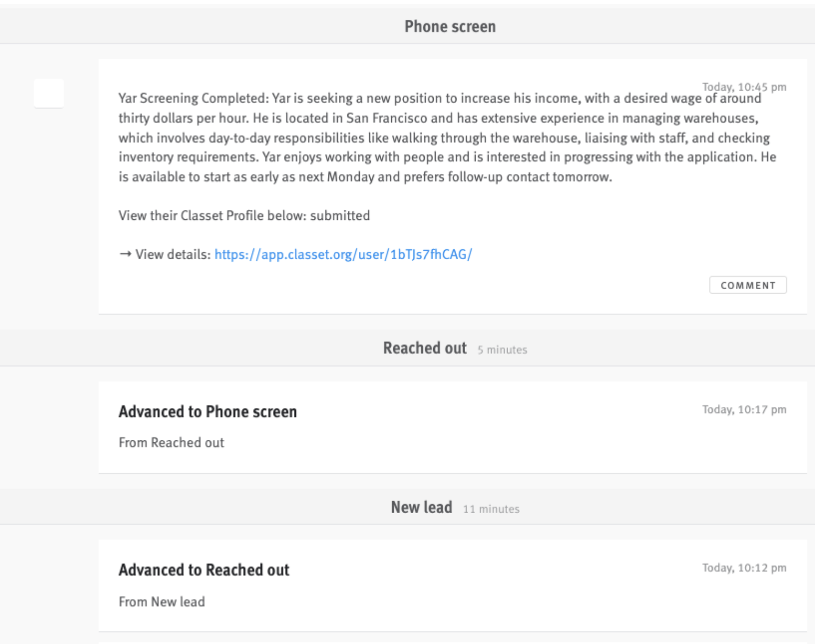Open the app.classet.org user profile link

[x=343, y=254]
